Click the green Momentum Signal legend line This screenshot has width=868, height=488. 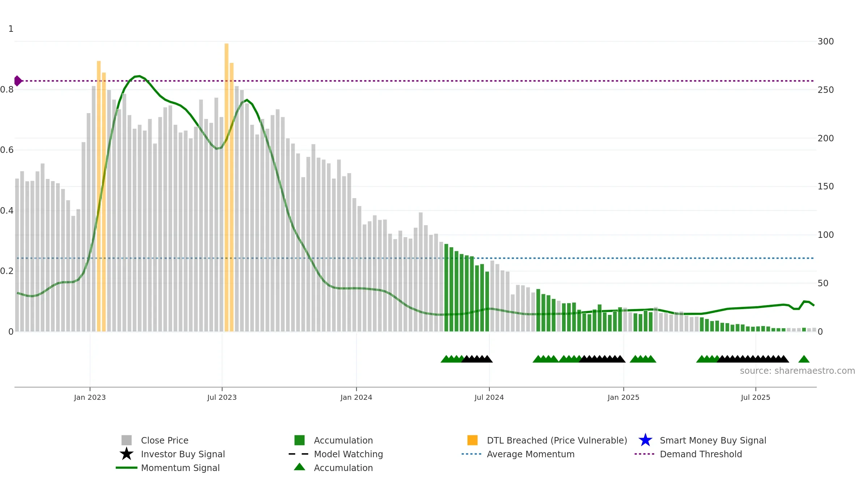tap(126, 467)
